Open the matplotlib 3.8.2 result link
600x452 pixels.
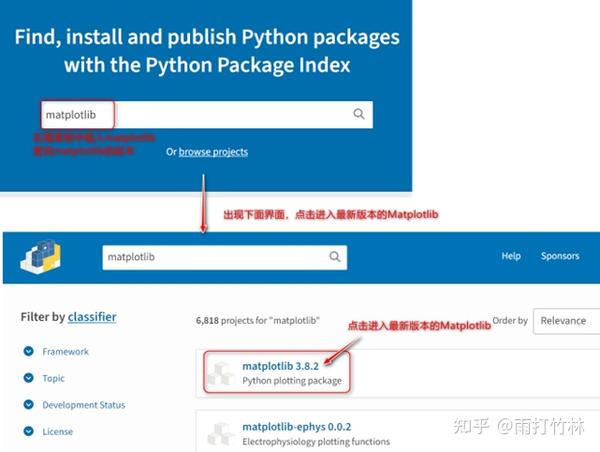(280, 366)
